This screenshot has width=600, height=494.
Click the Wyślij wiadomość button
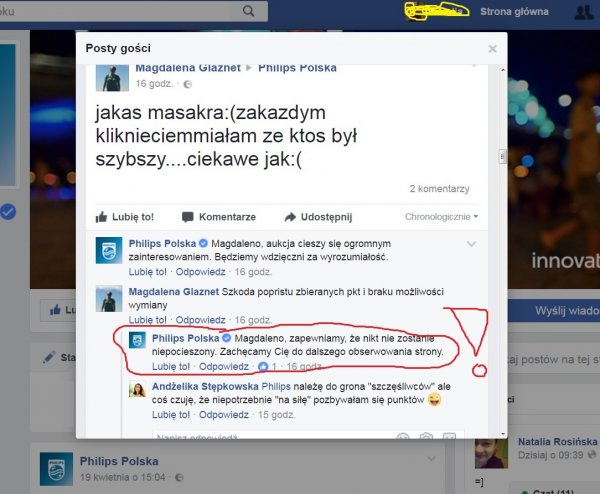click(554, 311)
